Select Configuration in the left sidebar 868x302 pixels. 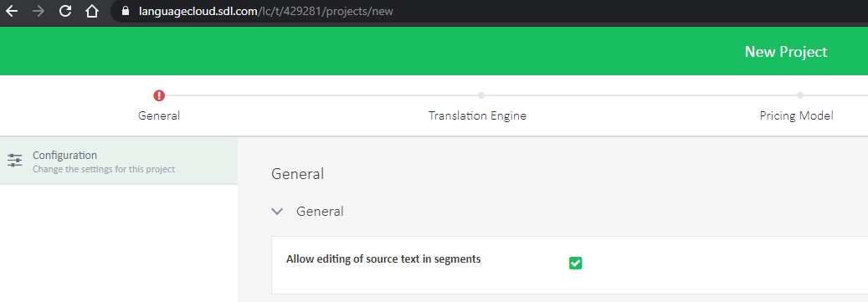pos(119,161)
